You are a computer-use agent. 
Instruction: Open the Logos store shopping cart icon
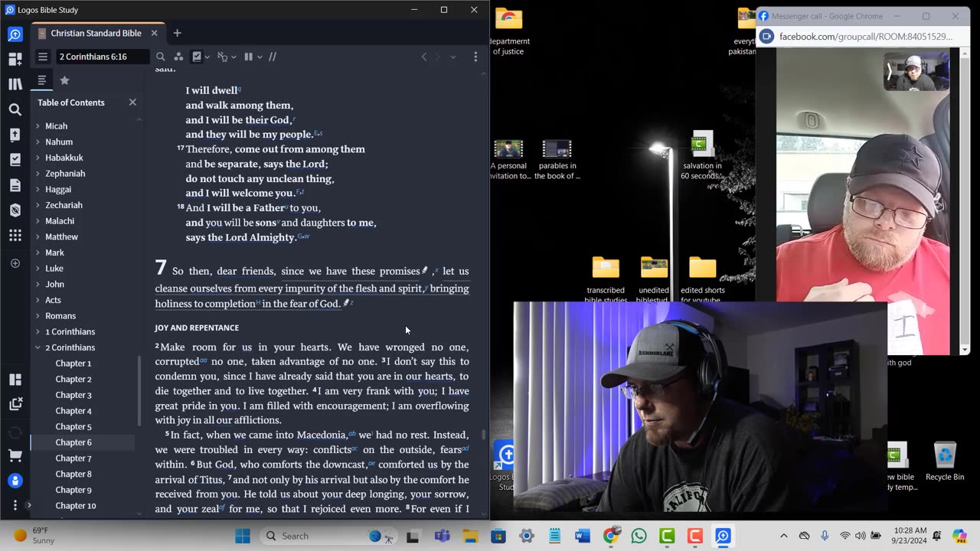pyautogui.click(x=15, y=455)
